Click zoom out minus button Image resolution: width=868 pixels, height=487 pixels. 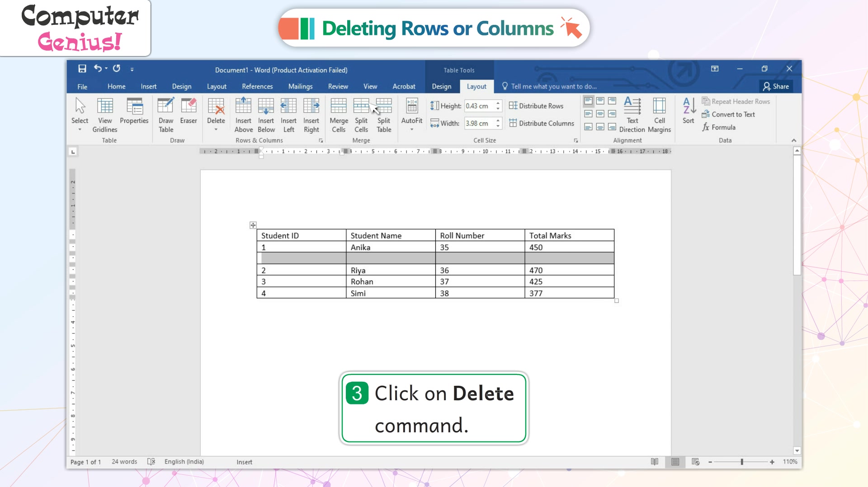(710, 462)
